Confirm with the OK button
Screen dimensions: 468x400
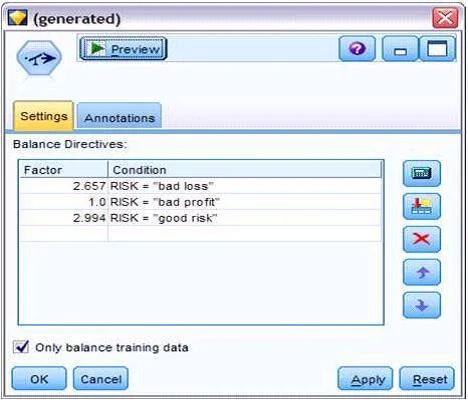click(39, 378)
